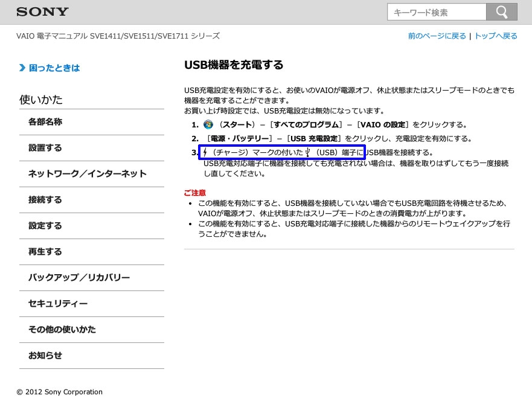The width and height of the screenshot is (532, 407).
Task: Open the 前のページに戻る link
Action: point(437,36)
